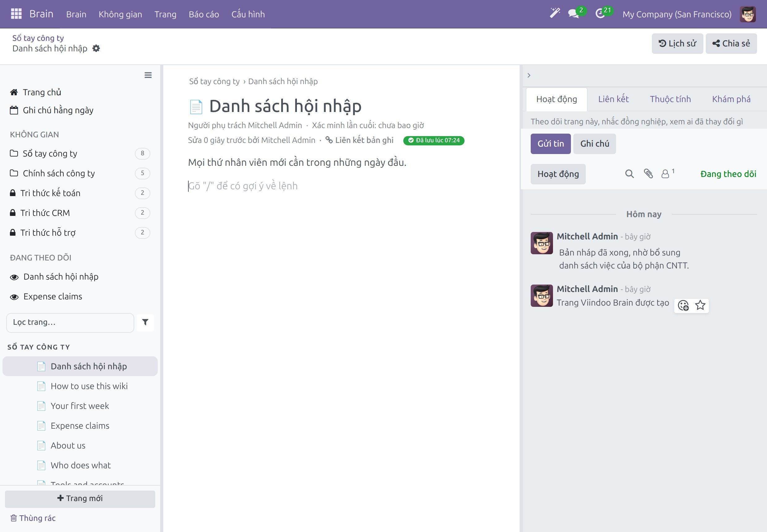Click the Ghi chú button
The image size is (767, 532).
click(595, 144)
